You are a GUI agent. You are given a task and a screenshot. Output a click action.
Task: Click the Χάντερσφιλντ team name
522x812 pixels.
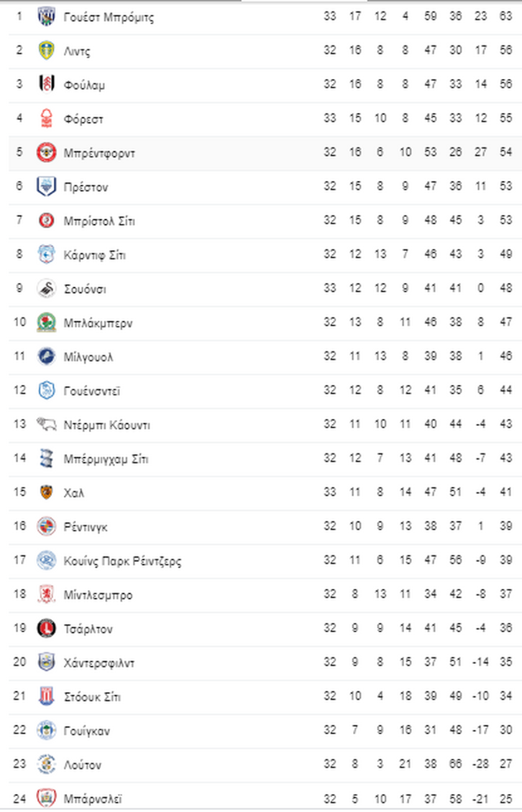[99, 663]
